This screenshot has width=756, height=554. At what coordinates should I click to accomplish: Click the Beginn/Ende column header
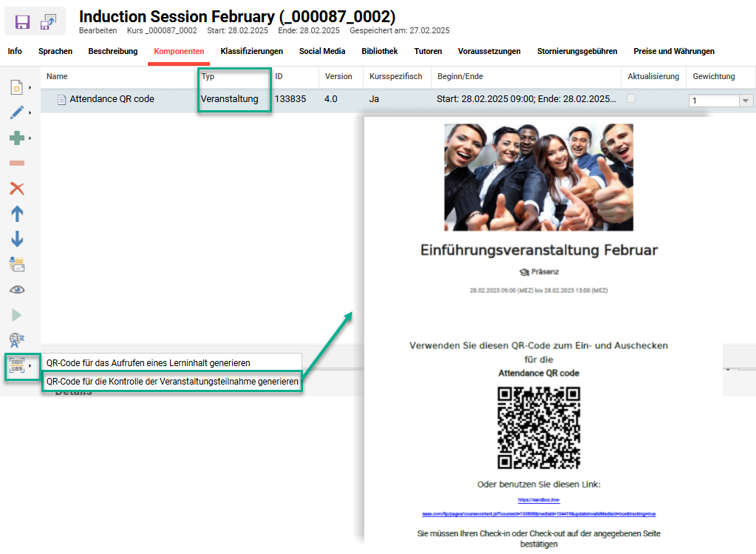click(x=460, y=76)
